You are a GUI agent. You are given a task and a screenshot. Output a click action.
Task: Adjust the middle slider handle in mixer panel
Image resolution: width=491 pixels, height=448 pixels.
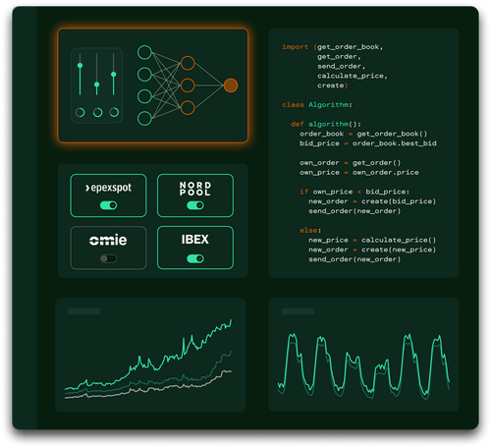click(96, 84)
